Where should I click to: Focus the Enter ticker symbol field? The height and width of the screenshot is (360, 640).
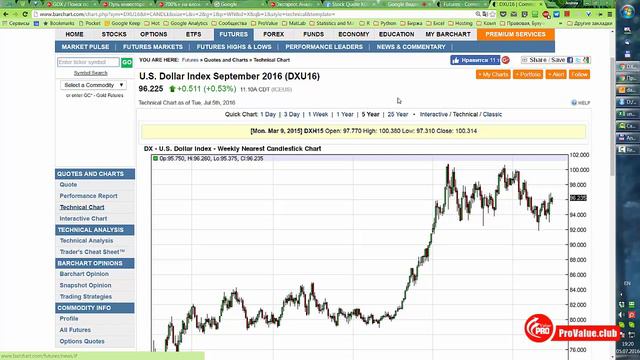click(x=88, y=62)
